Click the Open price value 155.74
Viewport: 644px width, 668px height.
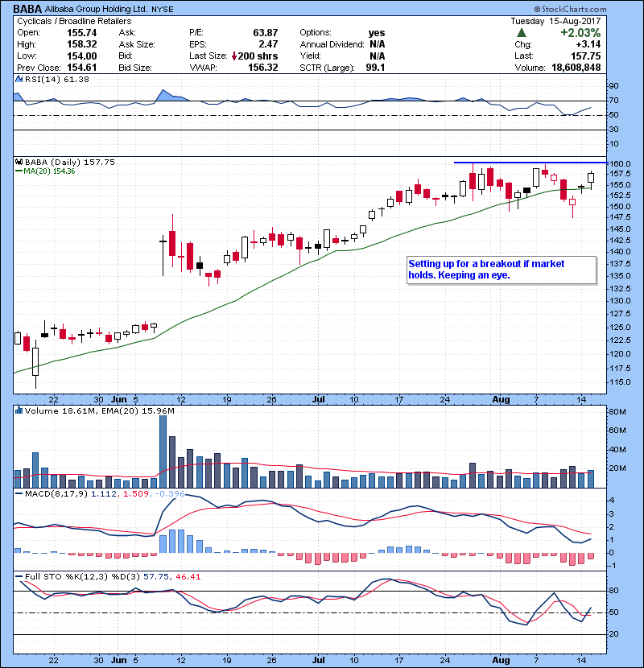[82, 33]
